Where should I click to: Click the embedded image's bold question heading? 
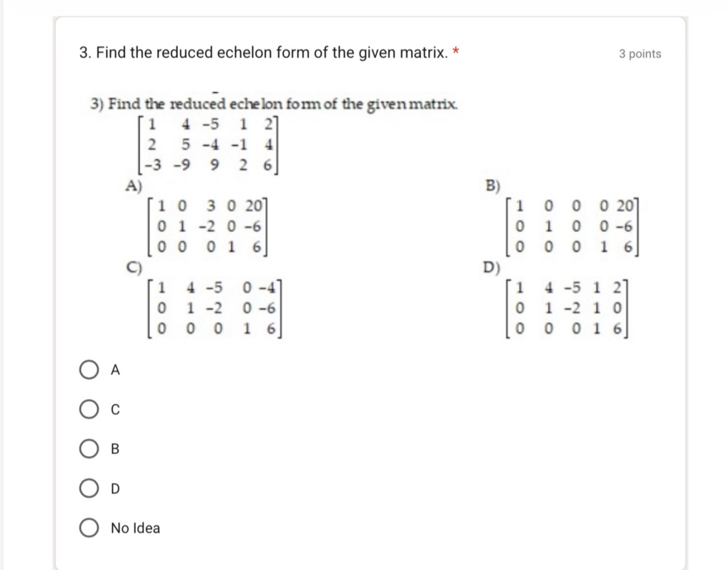(274, 105)
